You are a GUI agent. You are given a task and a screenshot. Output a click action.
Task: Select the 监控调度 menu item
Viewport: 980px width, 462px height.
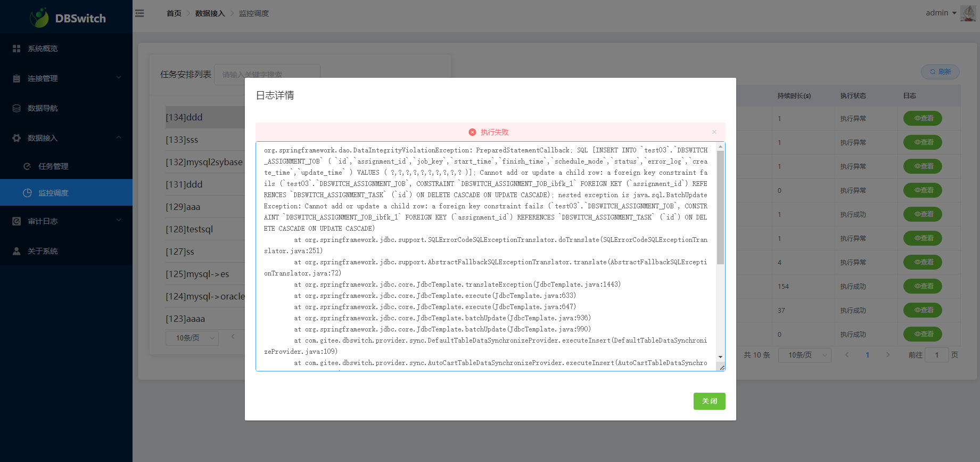click(53, 193)
